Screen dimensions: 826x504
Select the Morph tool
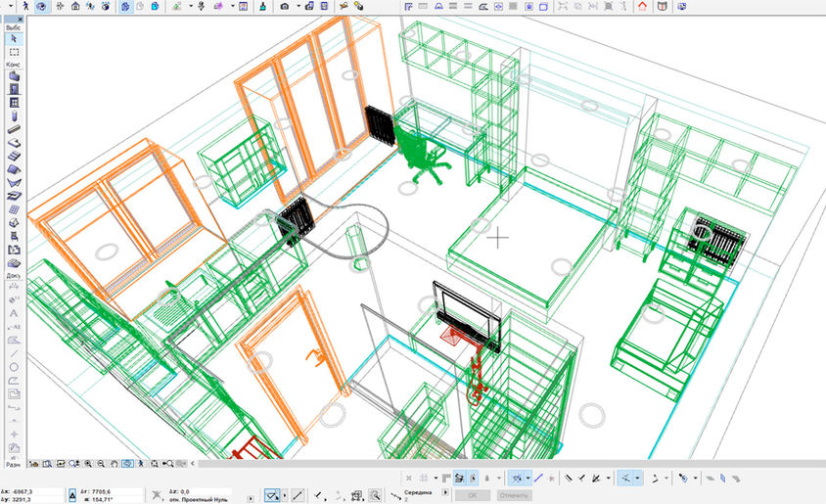pyautogui.click(x=14, y=223)
